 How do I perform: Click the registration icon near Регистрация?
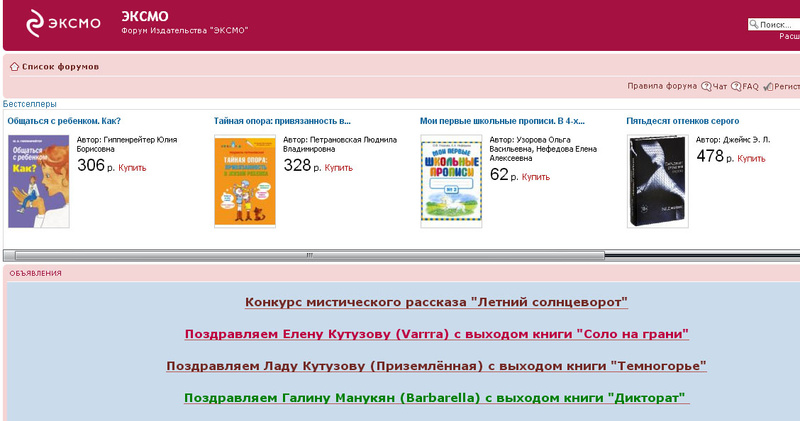768,87
